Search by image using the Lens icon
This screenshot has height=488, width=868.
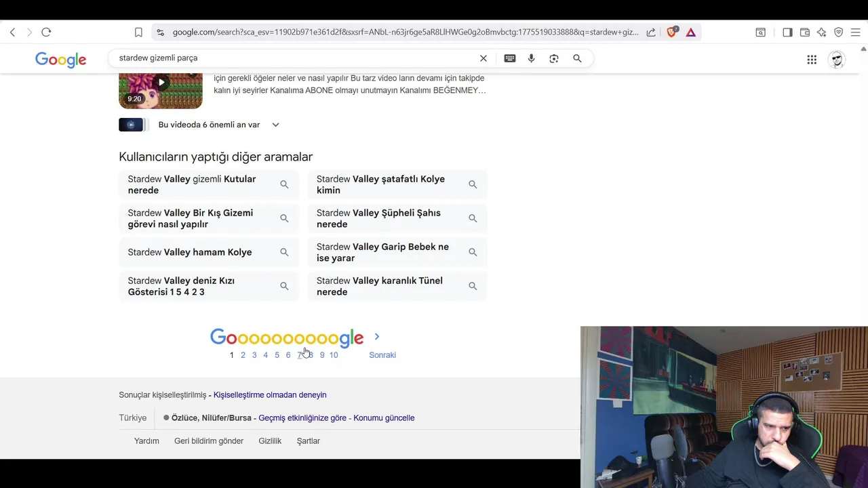pos(554,58)
